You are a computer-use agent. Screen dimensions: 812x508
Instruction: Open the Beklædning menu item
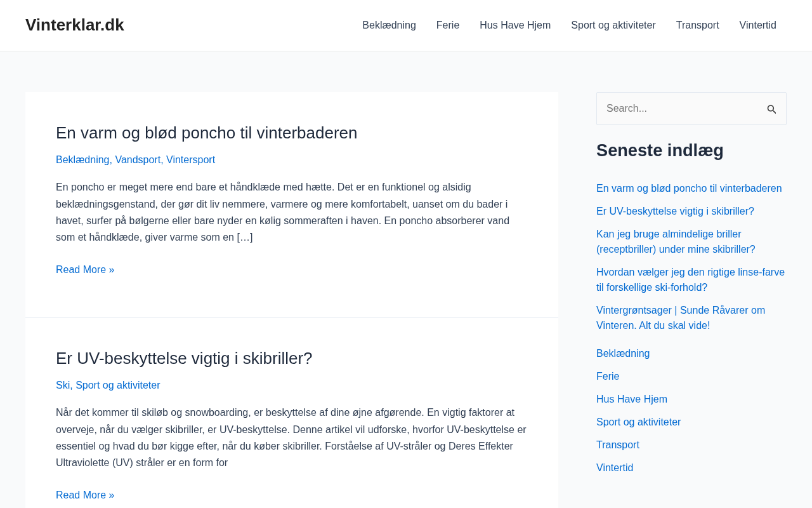click(x=389, y=25)
